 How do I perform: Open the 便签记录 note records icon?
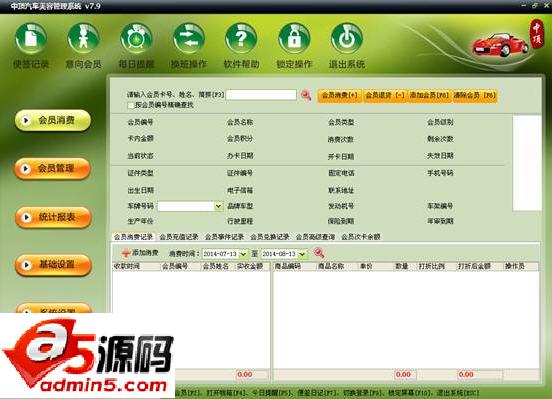[x=31, y=39]
